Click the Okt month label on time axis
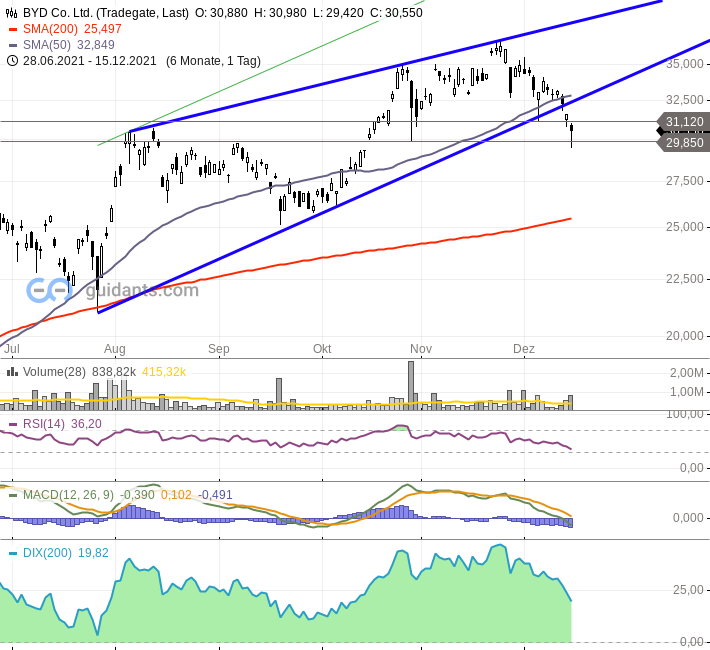Viewport: 710px width, 650px height. 322,349
